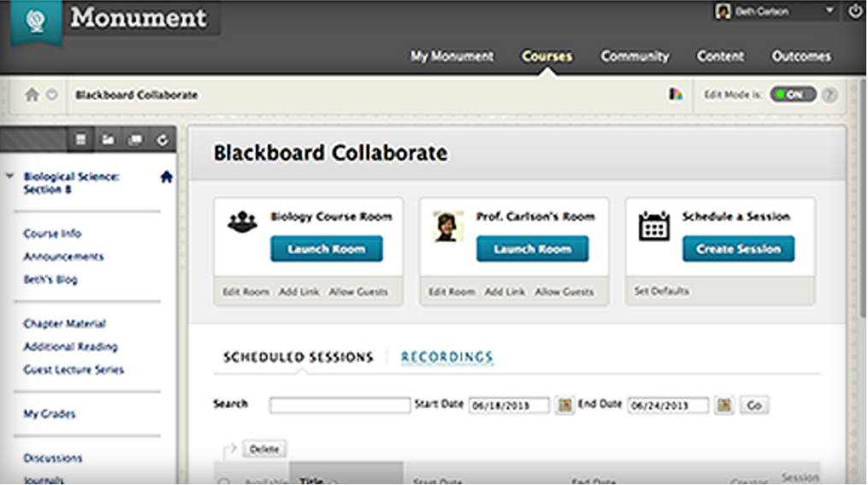Click Set Defaults link
The image size is (868, 485).
click(x=662, y=291)
